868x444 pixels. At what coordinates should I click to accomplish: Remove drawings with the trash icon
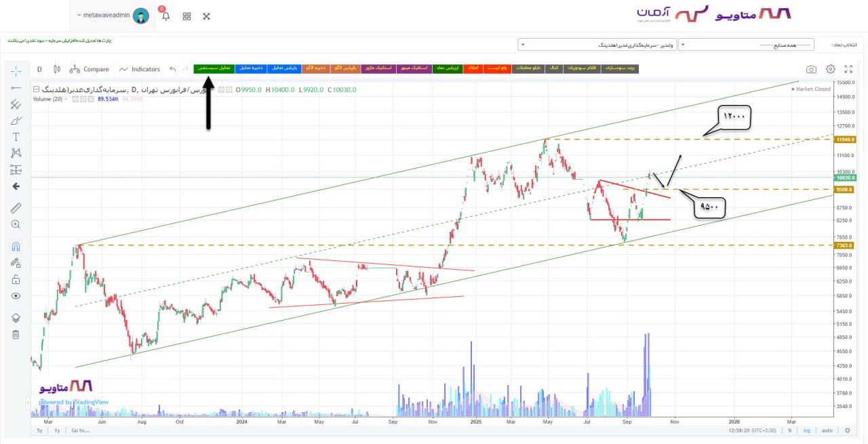[16, 334]
